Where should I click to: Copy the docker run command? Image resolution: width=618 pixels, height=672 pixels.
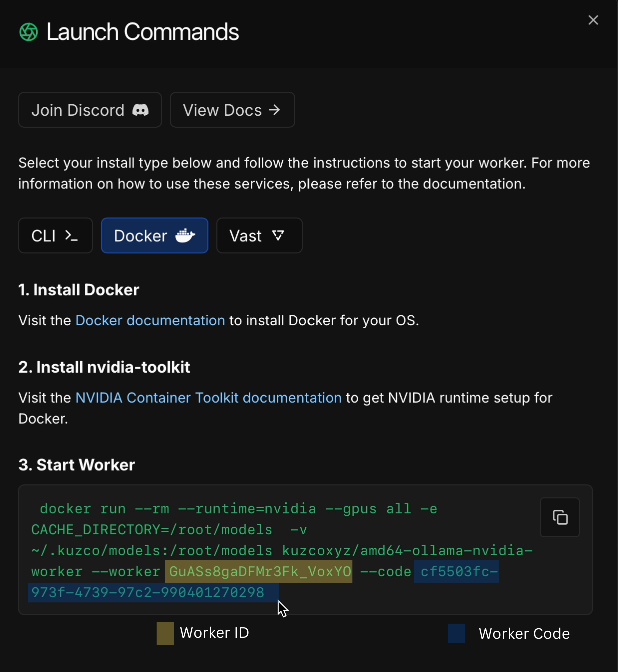point(560,517)
